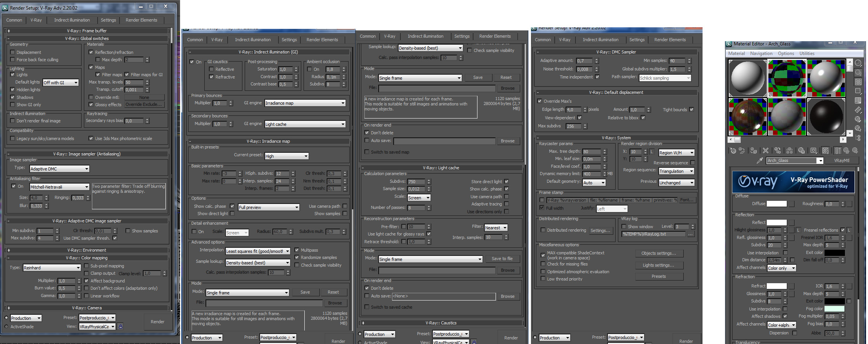Open Sample UV Tiling flyout
The height and width of the screenshot is (344, 868).
point(858,91)
